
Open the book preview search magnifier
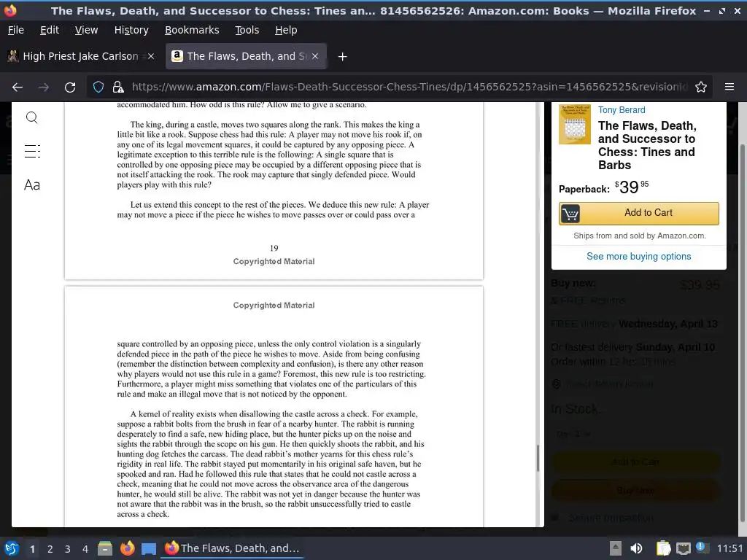32,117
